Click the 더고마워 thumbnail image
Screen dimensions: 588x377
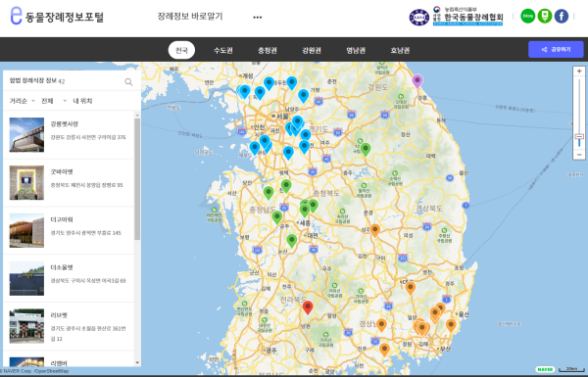26,230
